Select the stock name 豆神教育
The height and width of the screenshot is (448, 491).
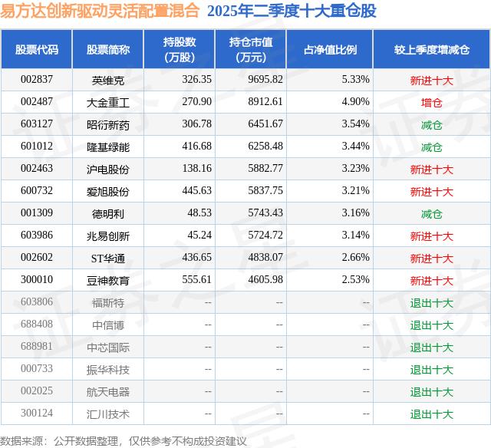tap(108, 281)
